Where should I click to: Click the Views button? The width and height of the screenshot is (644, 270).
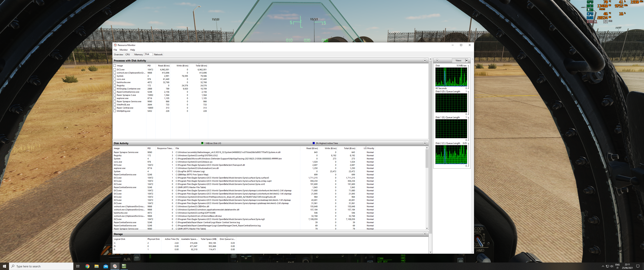(x=458, y=60)
